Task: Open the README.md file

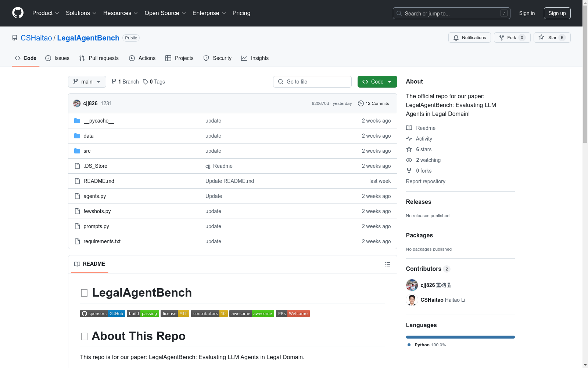Action: click(99, 181)
